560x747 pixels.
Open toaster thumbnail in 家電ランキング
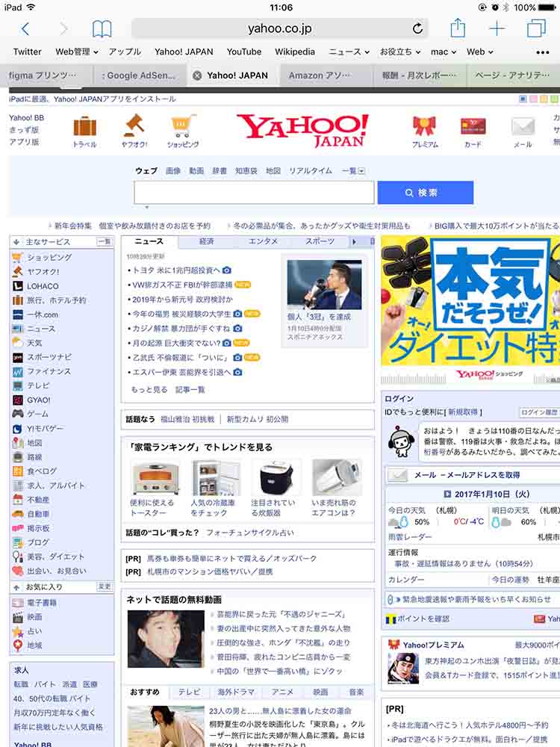coord(156,478)
